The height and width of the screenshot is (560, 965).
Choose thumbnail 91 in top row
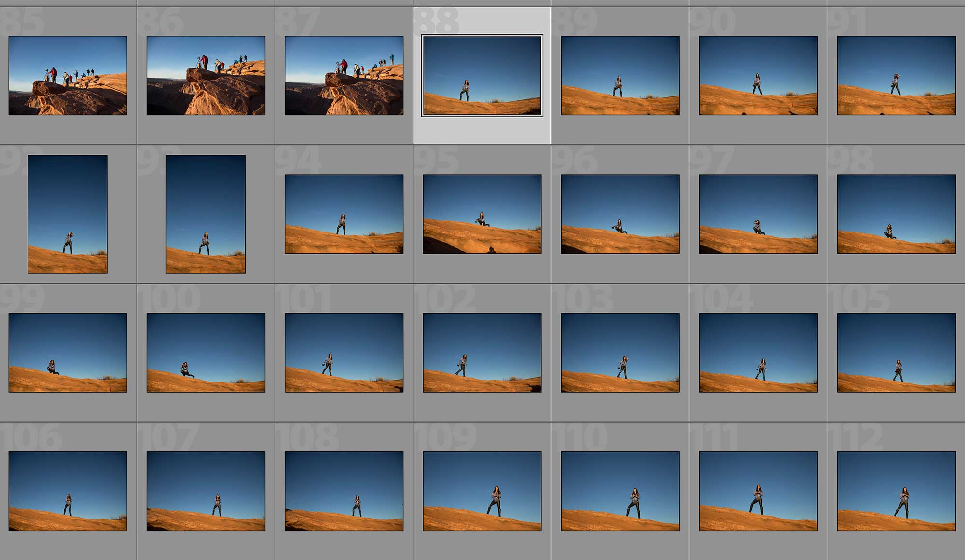[896, 75]
